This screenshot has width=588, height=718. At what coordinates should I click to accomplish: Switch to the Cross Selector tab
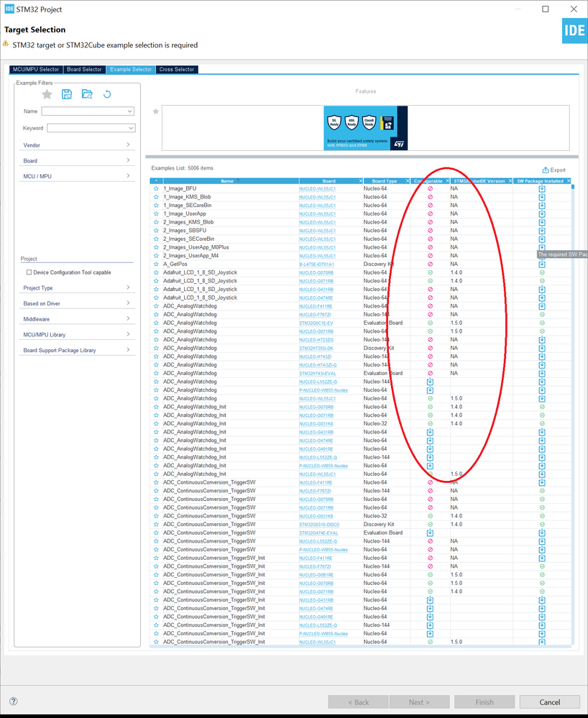177,69
